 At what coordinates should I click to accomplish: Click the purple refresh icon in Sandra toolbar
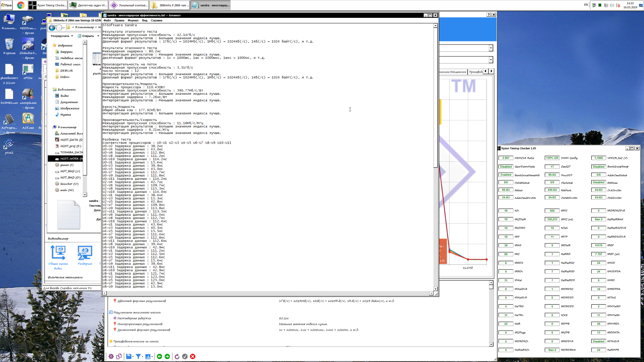click(x=177, y=356)
